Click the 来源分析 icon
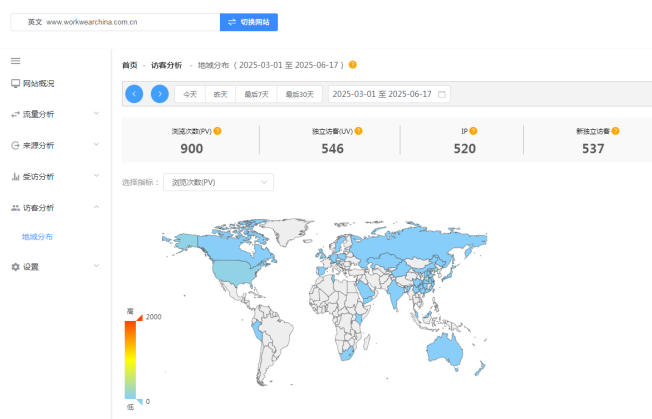 point(15,145)
